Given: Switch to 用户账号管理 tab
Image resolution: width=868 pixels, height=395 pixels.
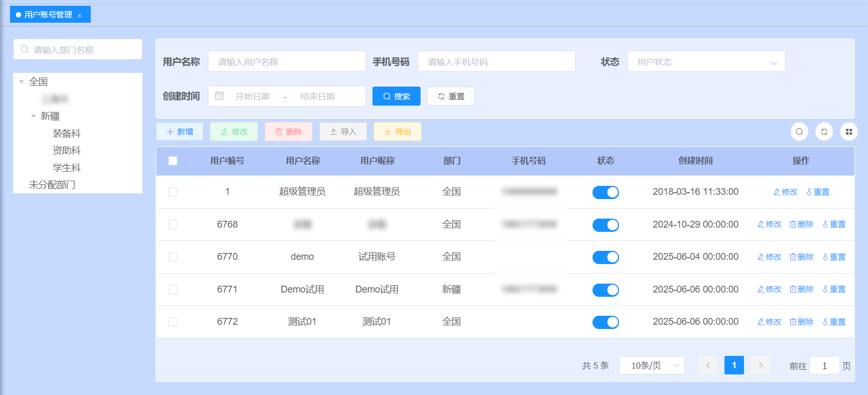Looking at the screenshot, I should [47, 15].
